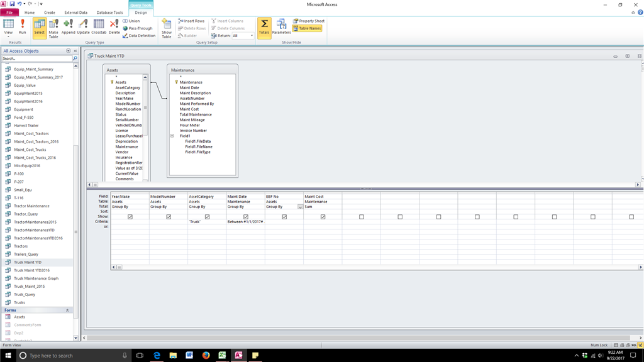Open the Return value dropdown
The image size is (644, 362).
pos(252,36)
